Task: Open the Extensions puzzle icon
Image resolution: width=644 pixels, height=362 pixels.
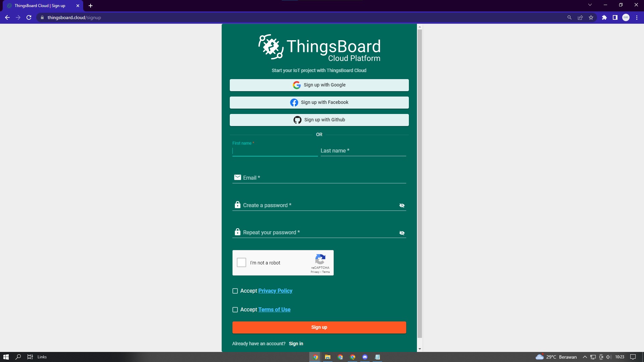Action: 604,17
